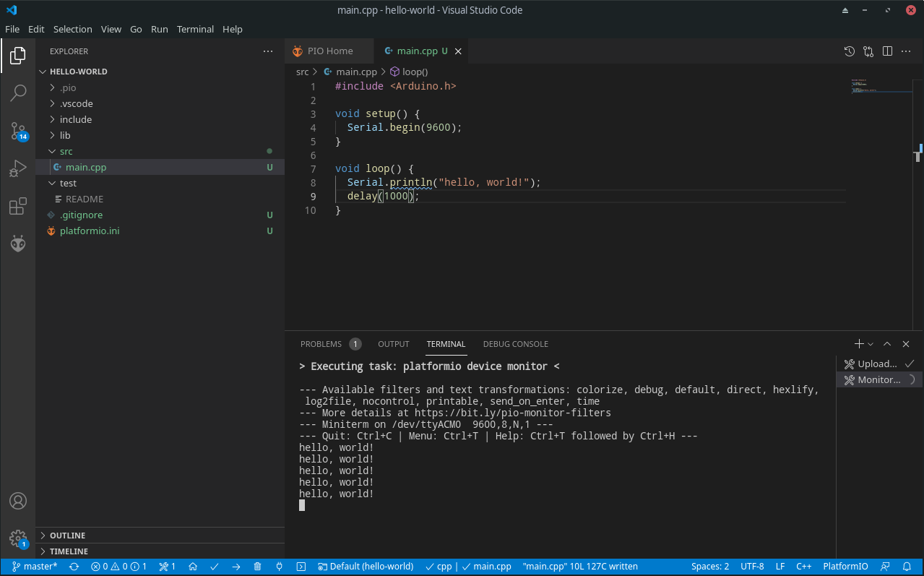Create a new terminal with plus icon

(859, 344)
